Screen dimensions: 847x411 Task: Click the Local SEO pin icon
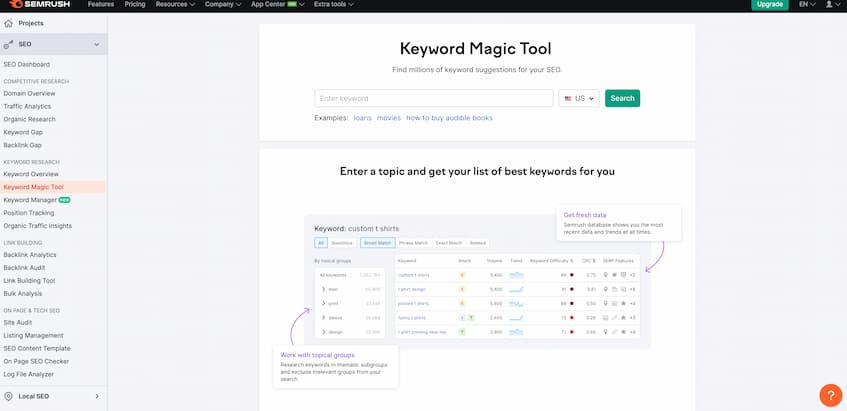point(8,396)
